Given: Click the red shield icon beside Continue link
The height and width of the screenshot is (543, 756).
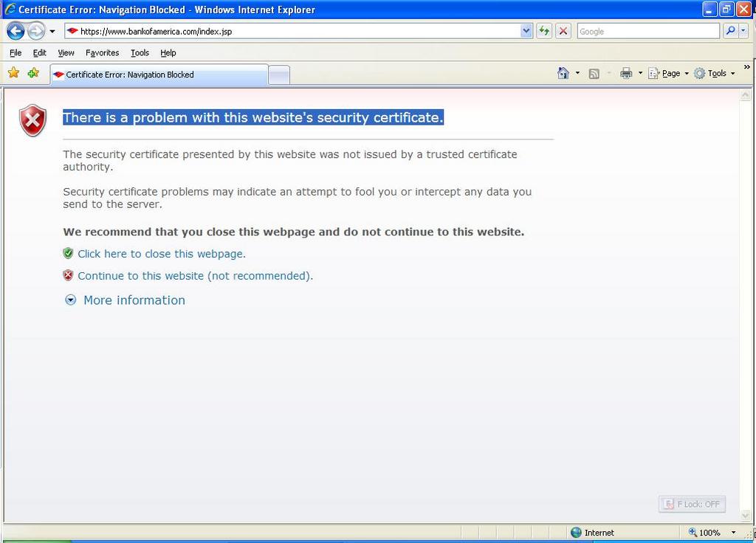Looking at the screenshot, I should (x=68, y=276).
